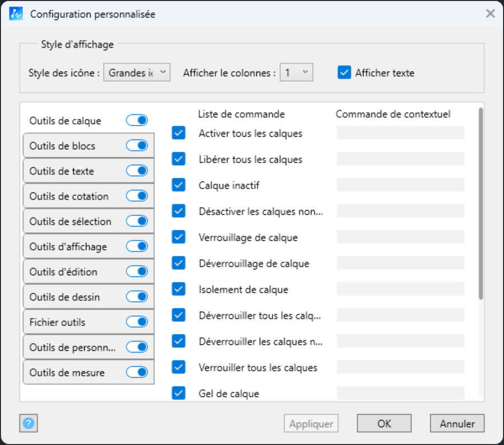Turn off the Outils de mesure switch

click(137, 372)
